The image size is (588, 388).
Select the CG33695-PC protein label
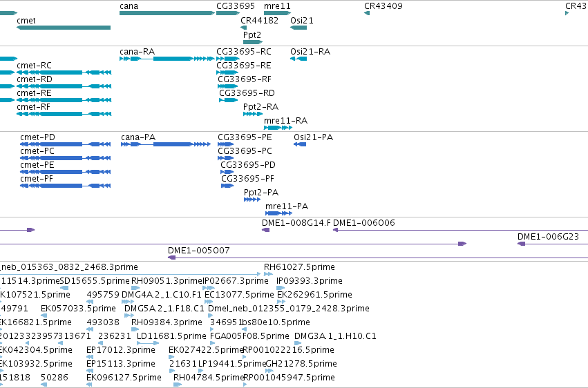[x=245, y=151]
